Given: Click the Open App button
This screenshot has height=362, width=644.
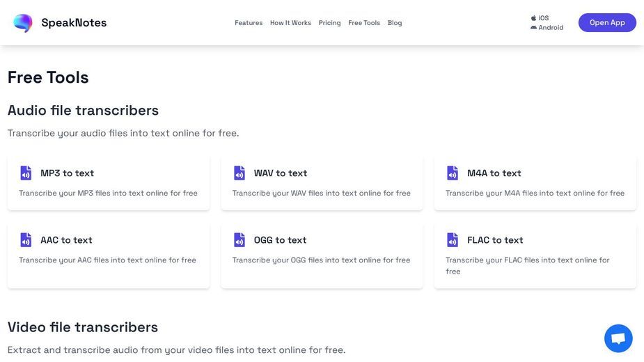Looking at the screenshot, I should (607, 22).
